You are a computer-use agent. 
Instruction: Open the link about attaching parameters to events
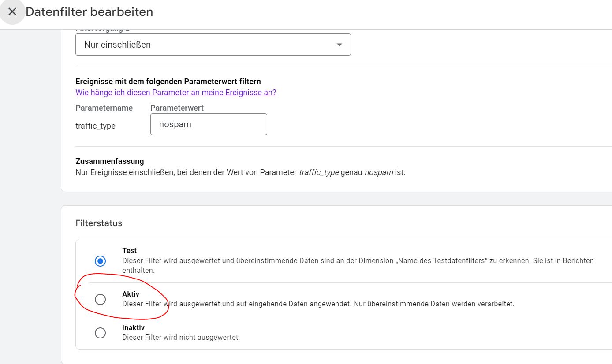175,92
